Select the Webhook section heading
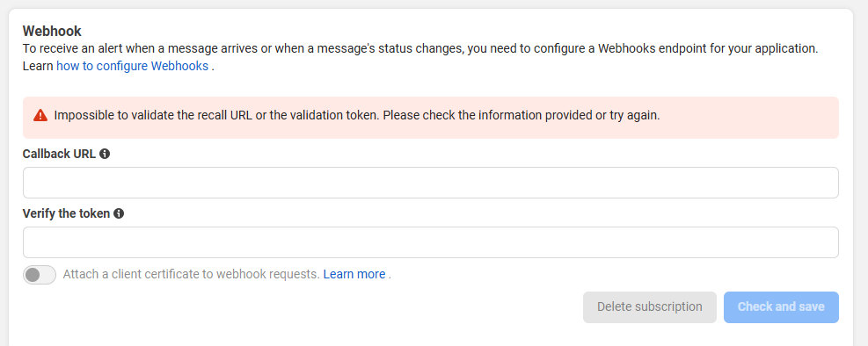This screenshot has height=346, width=868. coord(52,31)
